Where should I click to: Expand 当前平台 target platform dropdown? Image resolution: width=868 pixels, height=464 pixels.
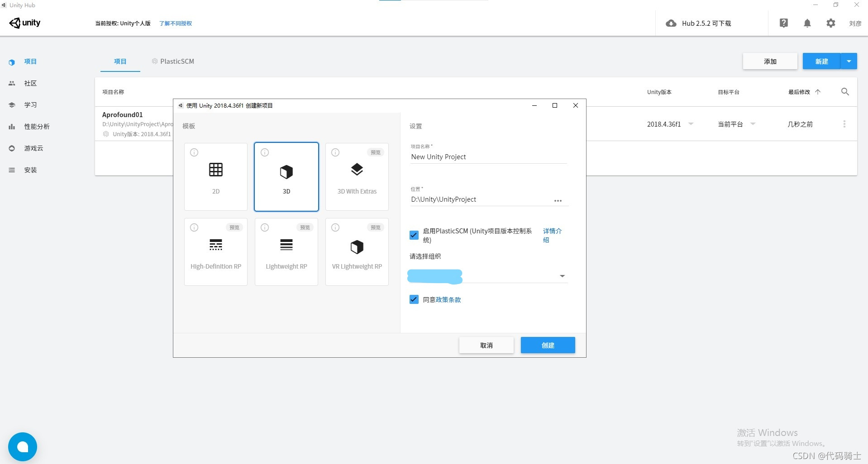pos(753,124)
